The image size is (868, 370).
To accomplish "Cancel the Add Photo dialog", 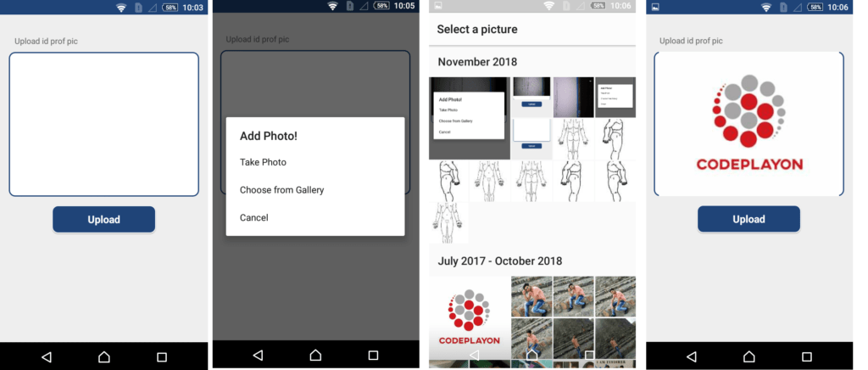I will coord(253,218).
